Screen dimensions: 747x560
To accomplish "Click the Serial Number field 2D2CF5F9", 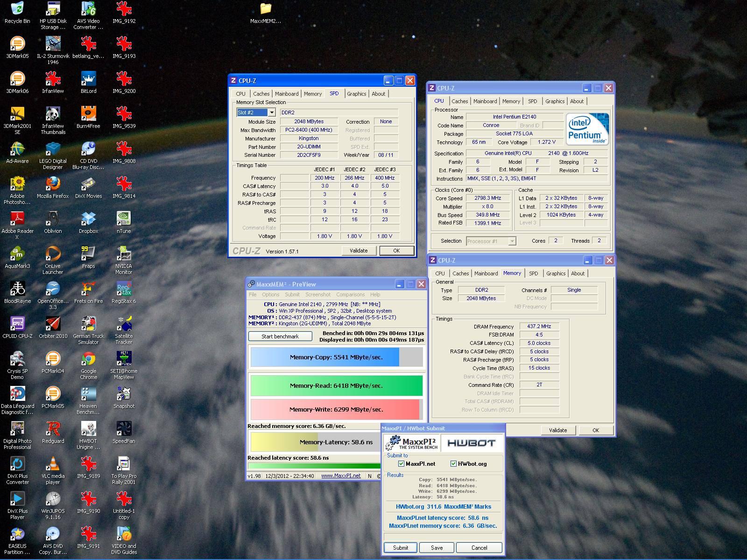I will click(309, 155).
